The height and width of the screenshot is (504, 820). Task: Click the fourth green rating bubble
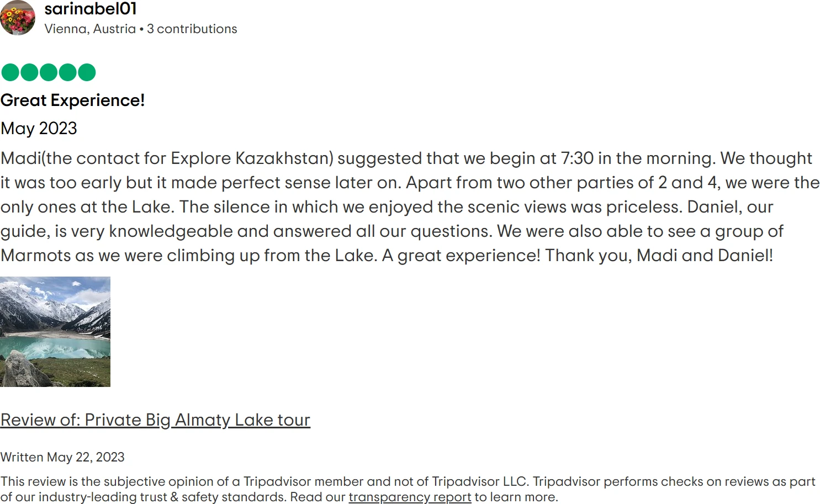[68, 72]
